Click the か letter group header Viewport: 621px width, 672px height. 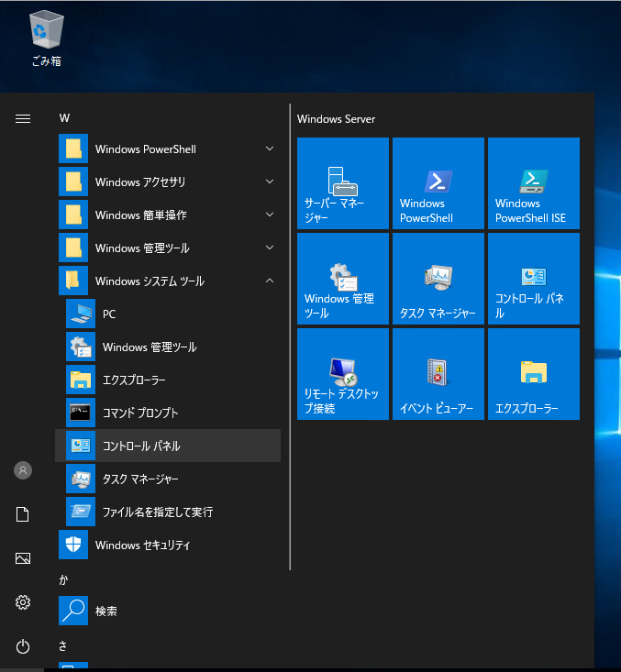[63, 579]
